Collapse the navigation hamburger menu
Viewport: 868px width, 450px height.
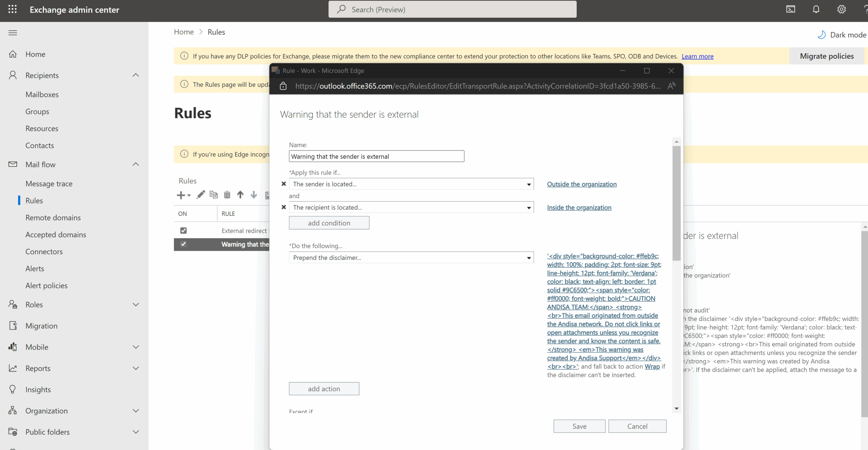13,33
